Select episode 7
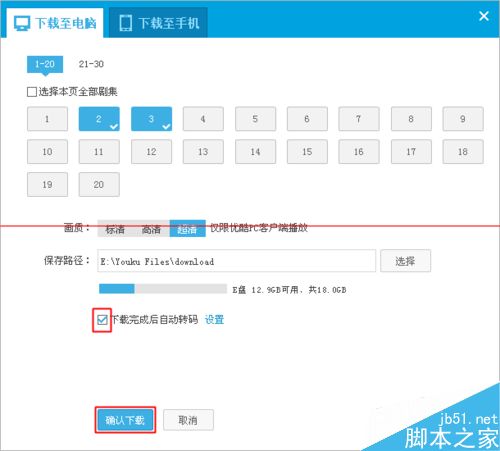Image resolution: width=500 pixels, height=451 pixels. click(x=359, y=119)
